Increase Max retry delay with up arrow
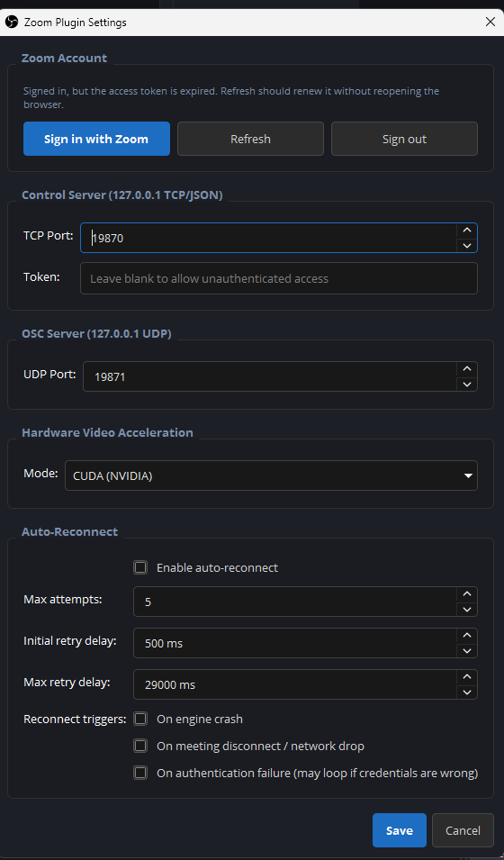 click(x=467, y=677)
